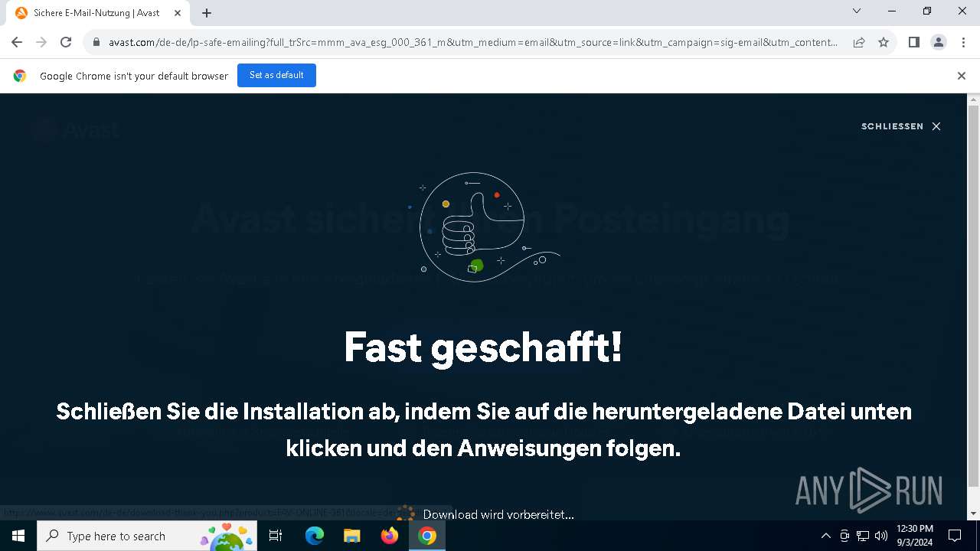Open the tab search dropdown
Image resolution: width=980 pixels, height=551 pixels.
tap(857, 11)
